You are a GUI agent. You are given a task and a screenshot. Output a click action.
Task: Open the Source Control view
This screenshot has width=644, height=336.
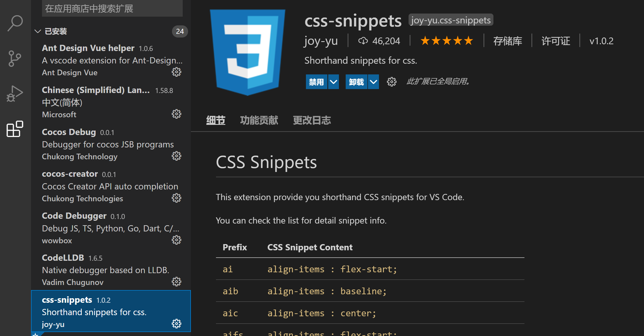[15, 59]
